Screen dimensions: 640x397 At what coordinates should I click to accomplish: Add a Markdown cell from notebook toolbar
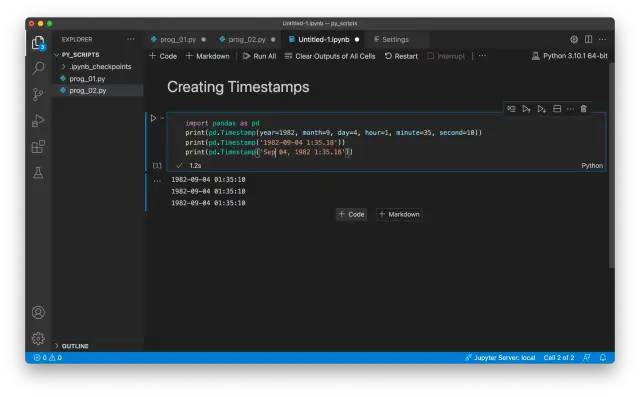[x=207, y=56]
